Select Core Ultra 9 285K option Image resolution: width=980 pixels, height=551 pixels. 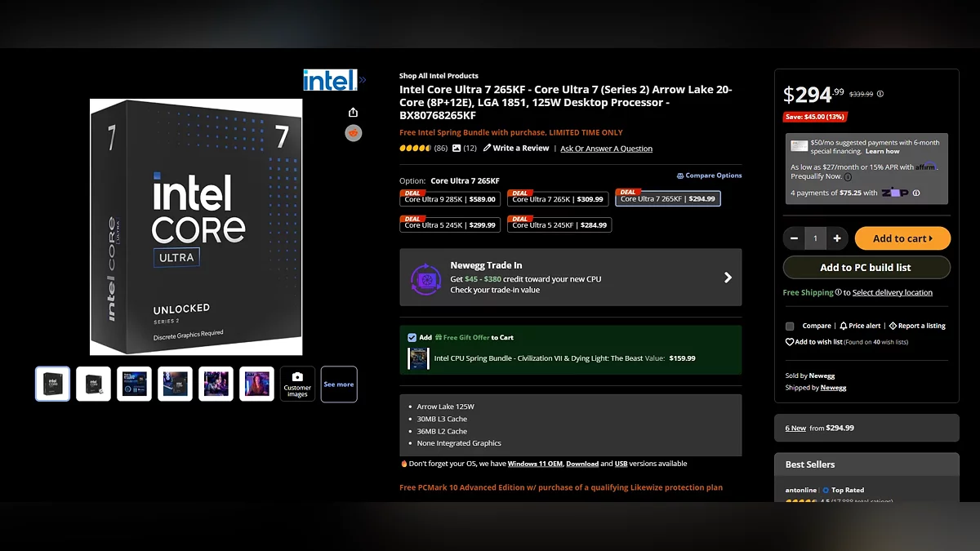click(x=450, y=198)
